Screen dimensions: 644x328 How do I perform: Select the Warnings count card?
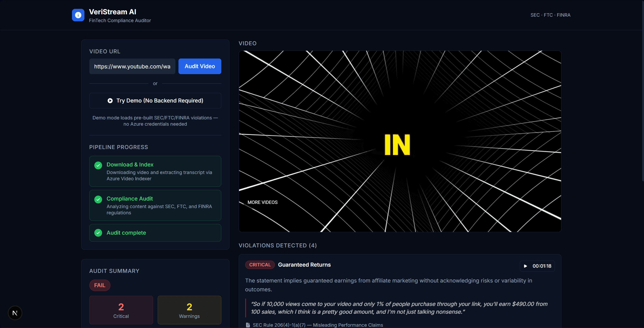click(189, 310)
